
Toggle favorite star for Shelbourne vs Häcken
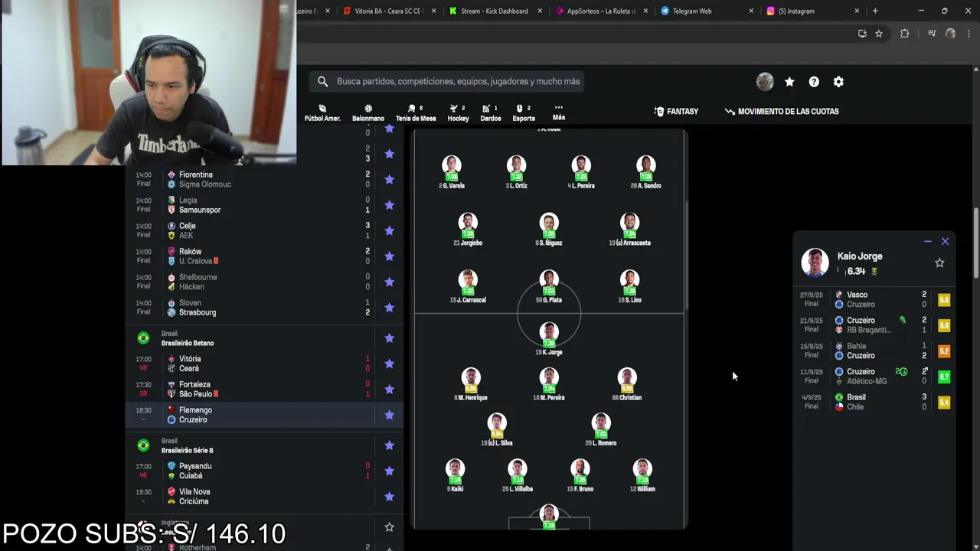coord(389,282)
